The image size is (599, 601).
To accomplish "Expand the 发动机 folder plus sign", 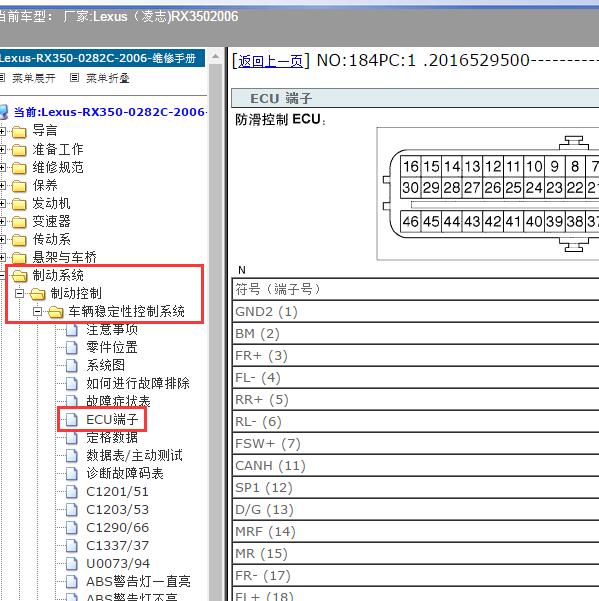I will point(2,204).
